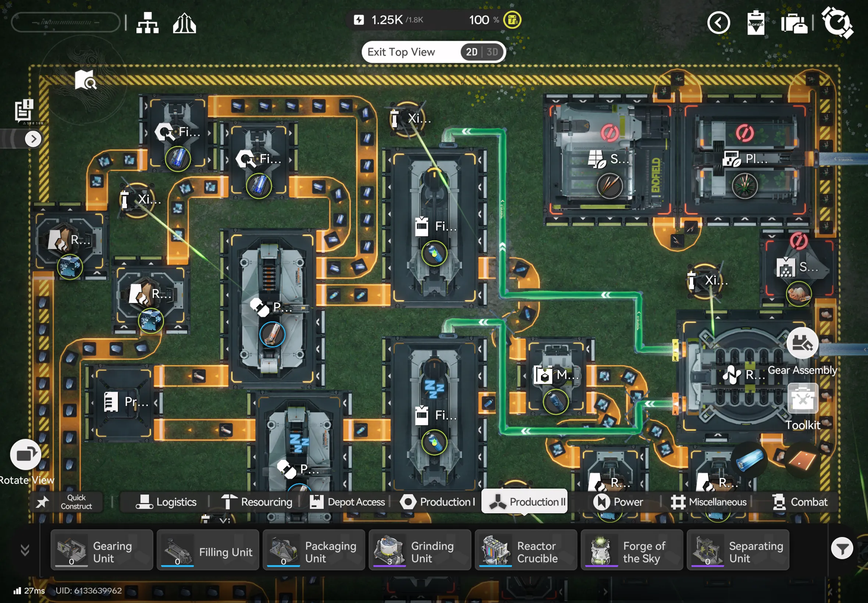Click the filter funnel icon
Image resolution: width=868 pixels, height=603 pixels.
click(842, 549)
